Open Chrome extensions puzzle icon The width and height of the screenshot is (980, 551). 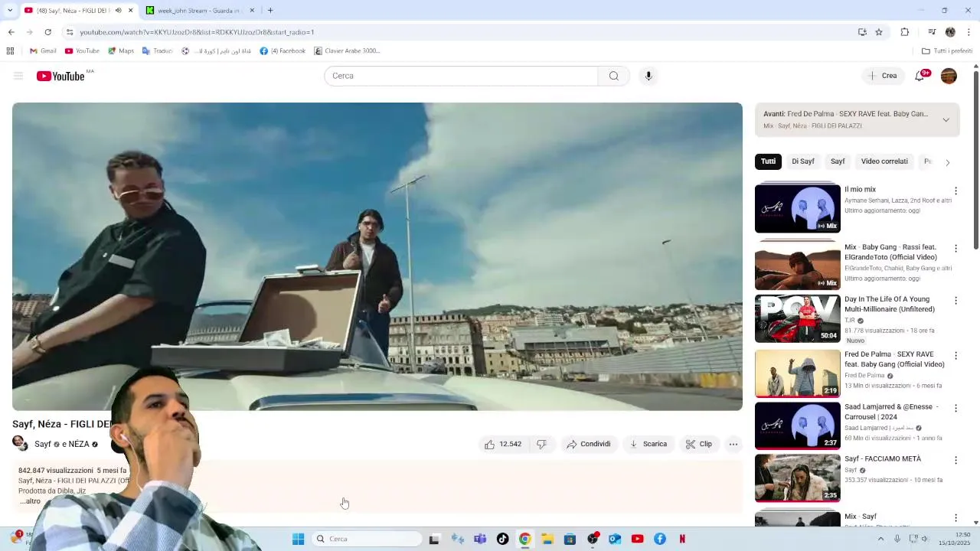pos(905,32)
